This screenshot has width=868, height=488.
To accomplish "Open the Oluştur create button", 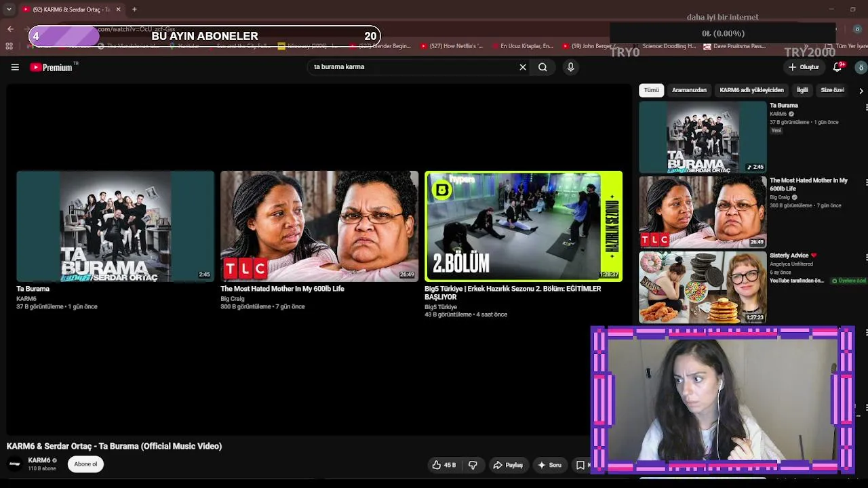I will tap(804, 67).
